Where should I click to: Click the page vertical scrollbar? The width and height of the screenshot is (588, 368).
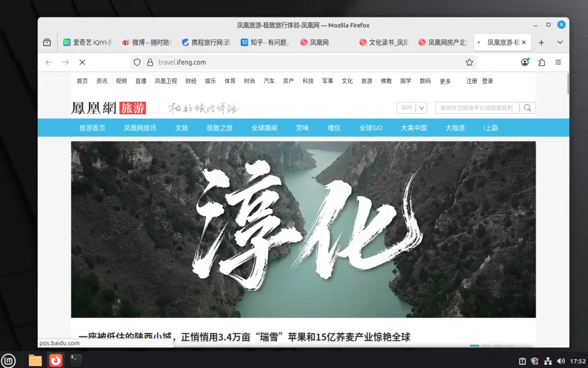pyautogui.click(x=568, y=84)
